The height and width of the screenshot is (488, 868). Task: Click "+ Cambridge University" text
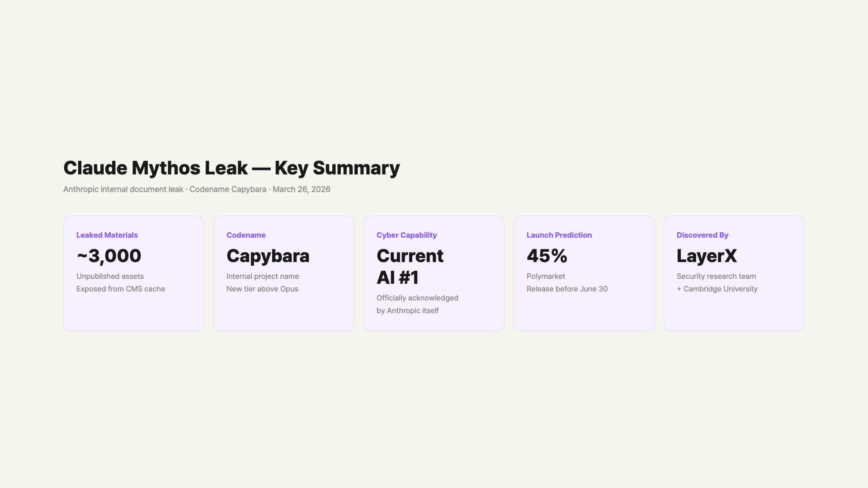click(x=717, y=289)
